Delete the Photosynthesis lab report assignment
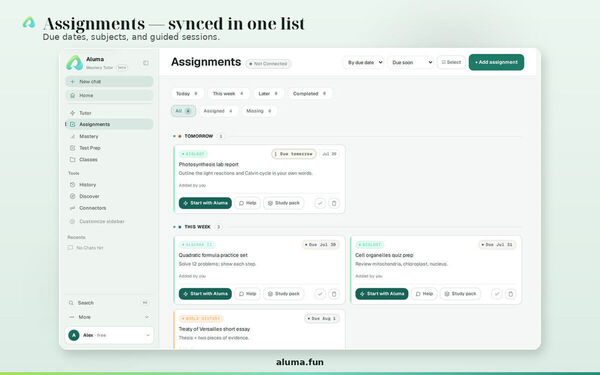 (x=334, y=203)
